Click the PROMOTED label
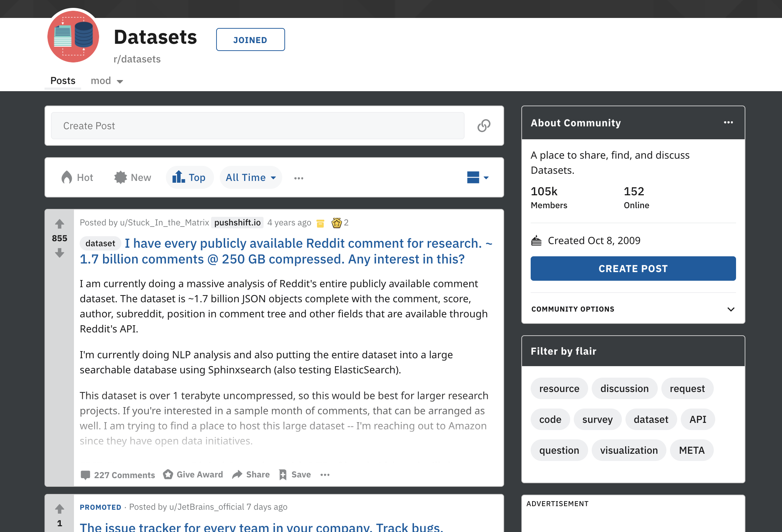782x532 pixels. [x=101, y=507]
